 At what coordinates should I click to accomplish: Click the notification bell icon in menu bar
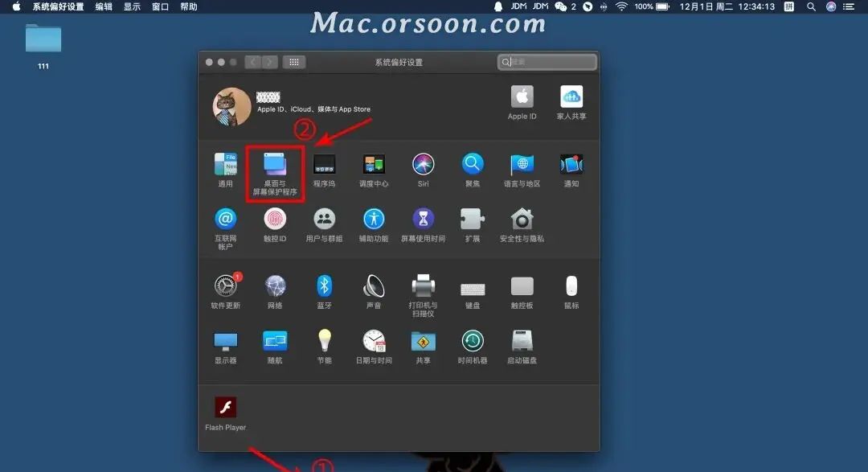(498, 6)
